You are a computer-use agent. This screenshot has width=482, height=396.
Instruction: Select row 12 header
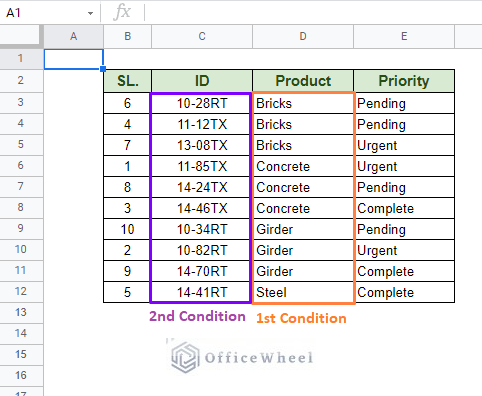(21, 291)
